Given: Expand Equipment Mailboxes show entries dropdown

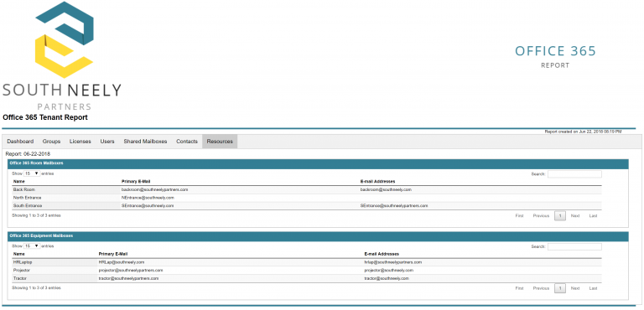Looking at the screenshot, I should click(x=32, y=246).
